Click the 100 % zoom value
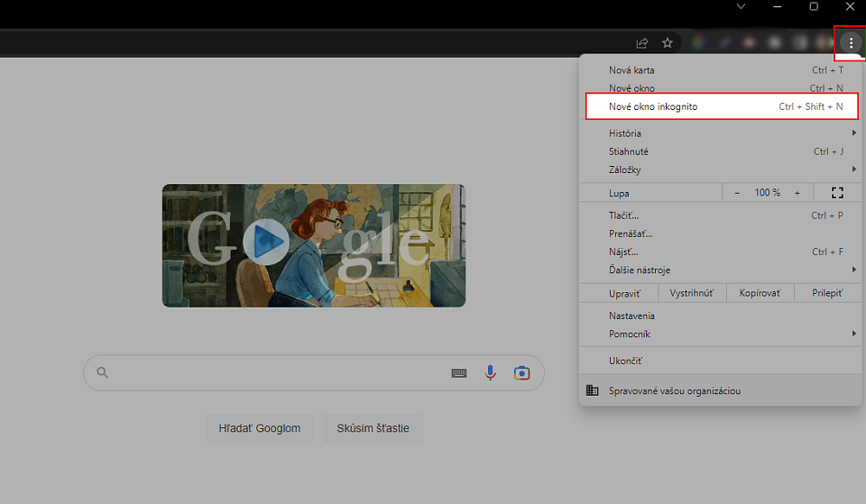This screenshot has height=504, width=866. (767, 193)
